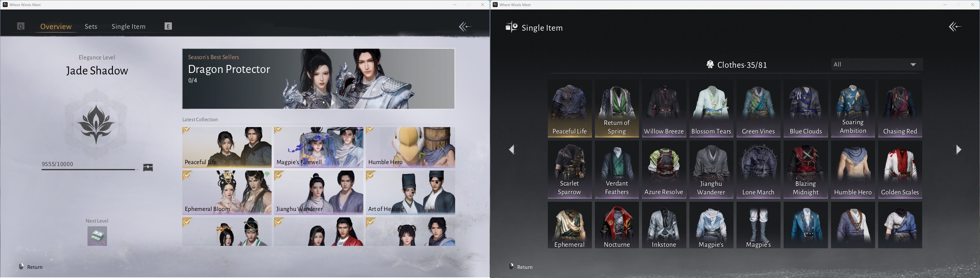Click Return in the Single Item window
The image size is (980, 278).
(521, 267)
